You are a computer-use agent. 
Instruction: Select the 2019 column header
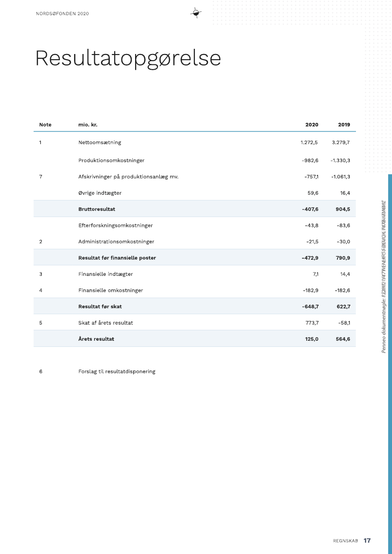[x=344, y=125]
